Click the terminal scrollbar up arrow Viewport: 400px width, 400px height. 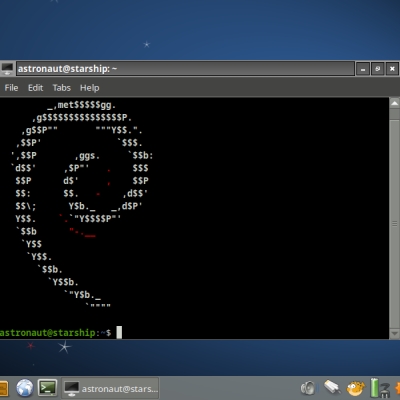(x=394, y=104)
